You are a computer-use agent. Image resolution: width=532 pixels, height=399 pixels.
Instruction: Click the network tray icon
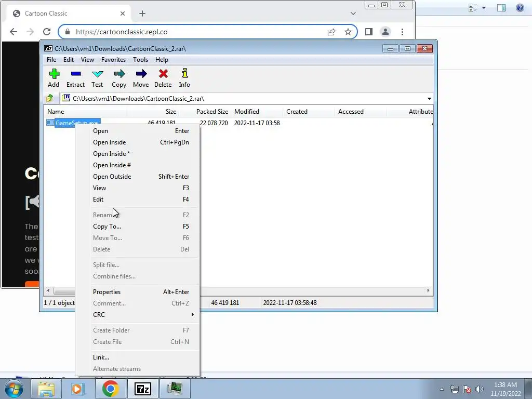(x=454, y=389)
